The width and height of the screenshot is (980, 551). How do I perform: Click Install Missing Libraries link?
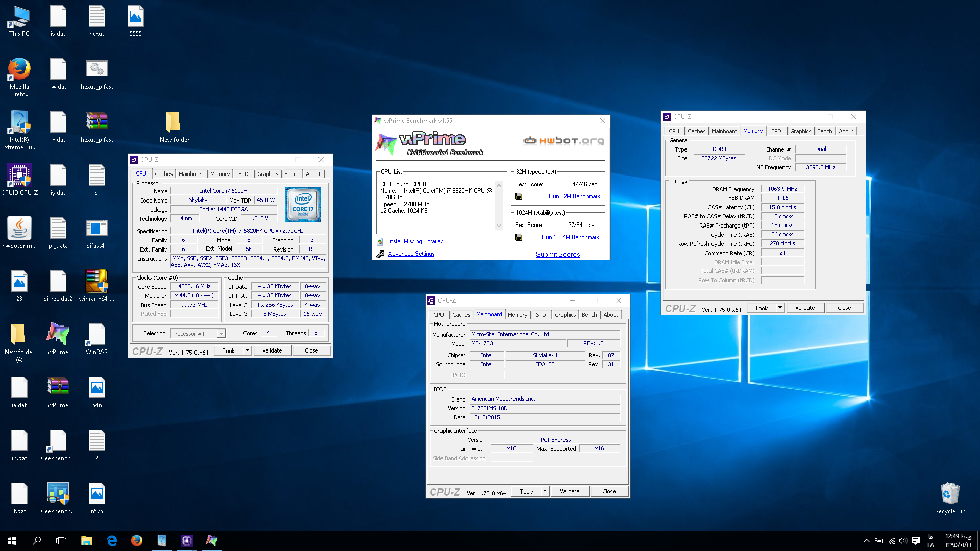[415, 241]
